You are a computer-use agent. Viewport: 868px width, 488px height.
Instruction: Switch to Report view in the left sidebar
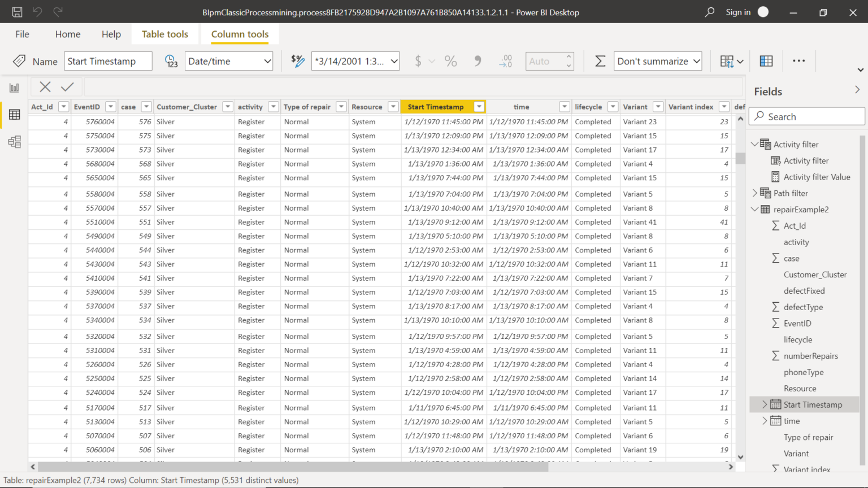point(14,87)
